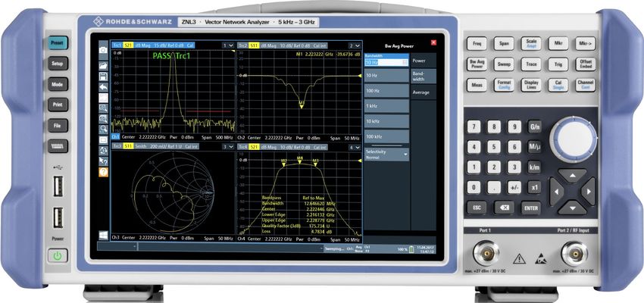Push the Mode hardware key
Viewport: 644px width, 303px height.
58,84
